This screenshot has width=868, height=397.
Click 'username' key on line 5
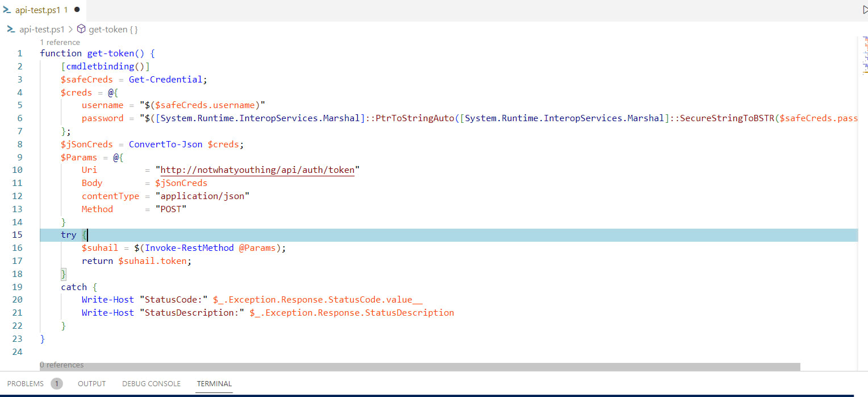click(x=102, y=105)
